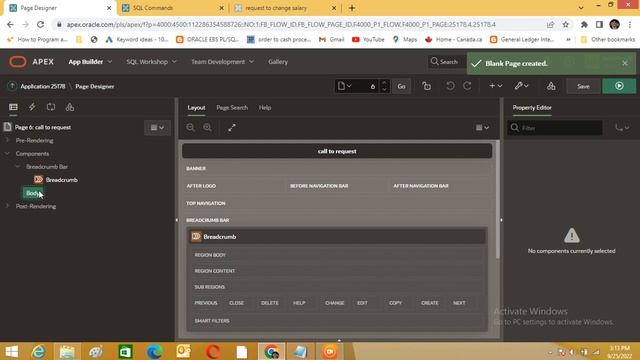The image size is (640, 360).
Task: Switch to Dynamic Actions lightning icon
Action: point(32,107)
